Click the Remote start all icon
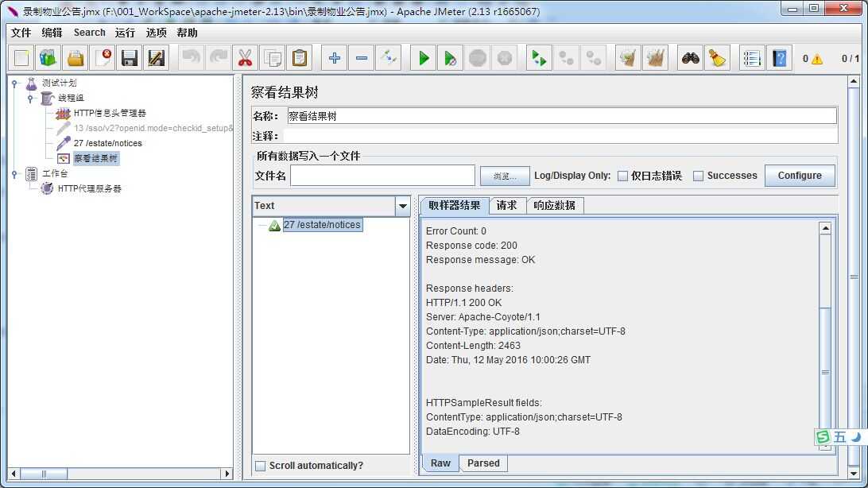This screenshot has width=868, height=488. pos(539,58)
